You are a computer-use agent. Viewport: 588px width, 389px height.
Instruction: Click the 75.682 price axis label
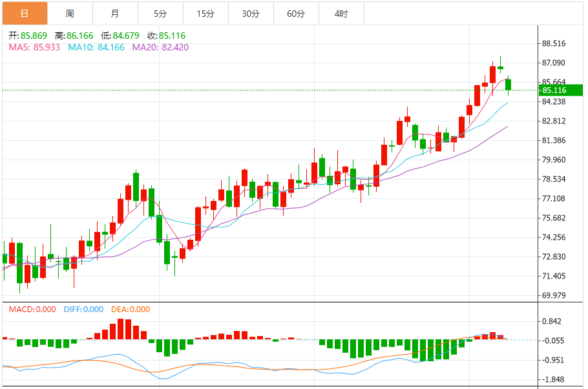[554, 218]
